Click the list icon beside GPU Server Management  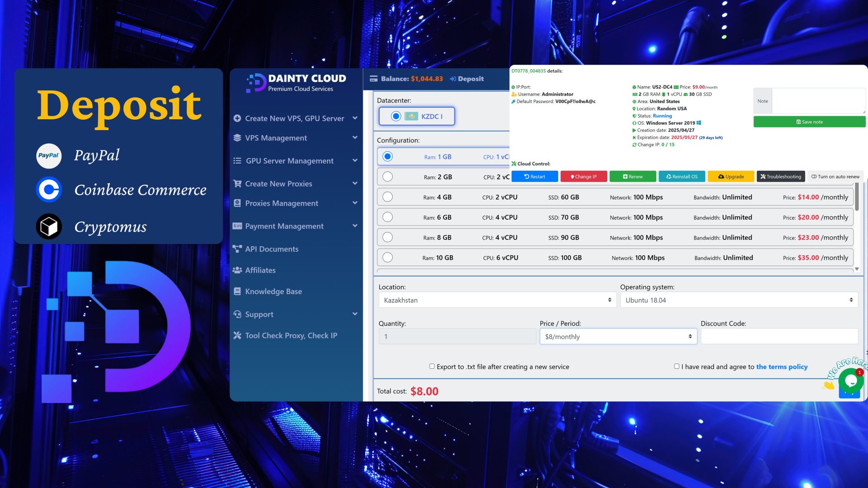click(237, 161)
